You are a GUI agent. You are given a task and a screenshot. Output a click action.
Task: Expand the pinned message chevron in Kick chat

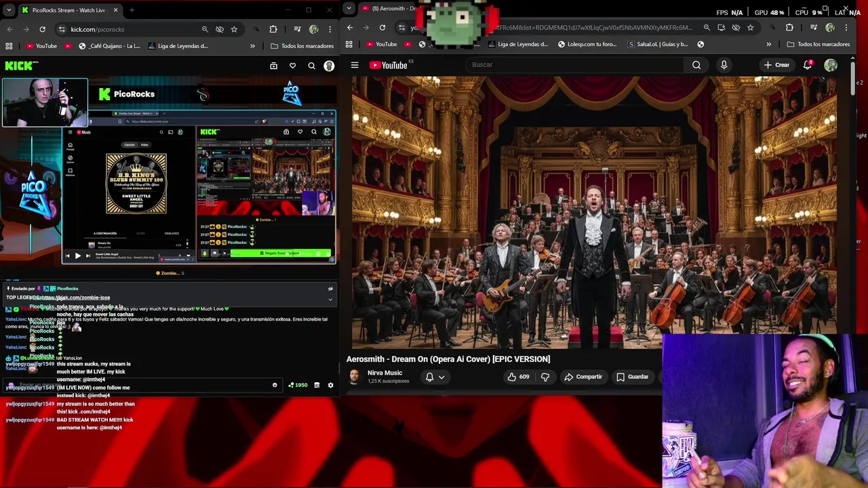pos(330,299)
